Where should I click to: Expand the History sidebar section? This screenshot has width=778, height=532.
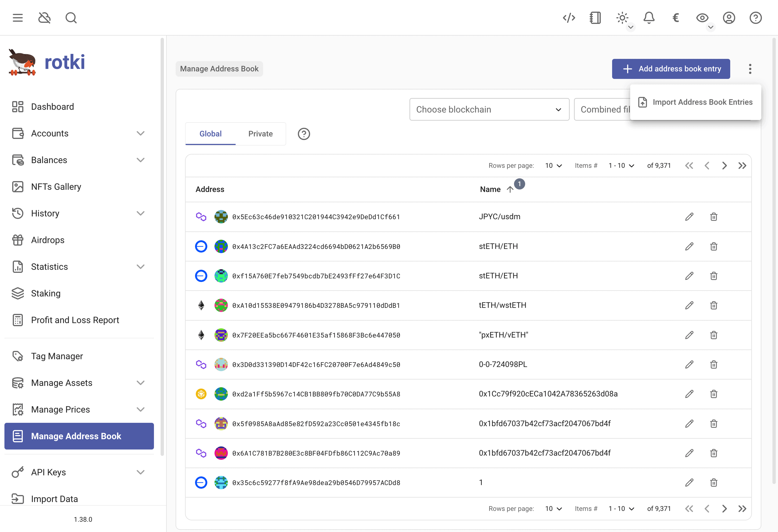click(79, 213)
